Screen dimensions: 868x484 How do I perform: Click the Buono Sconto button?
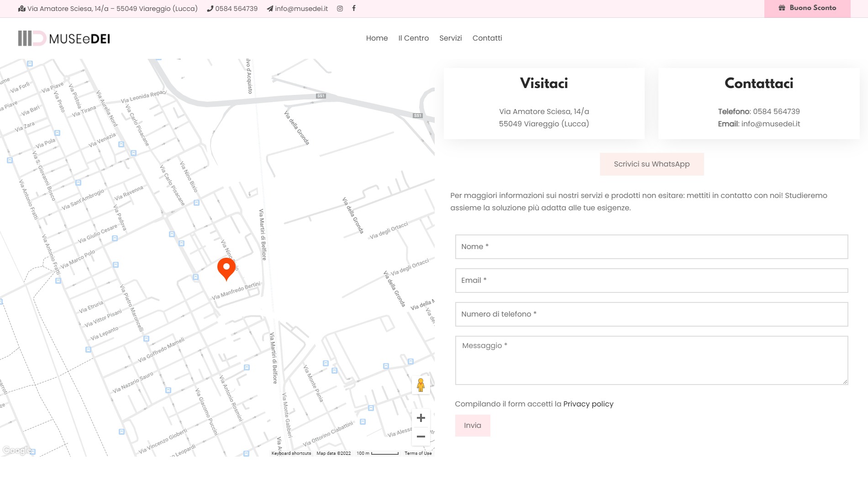(x=807, y=8)
